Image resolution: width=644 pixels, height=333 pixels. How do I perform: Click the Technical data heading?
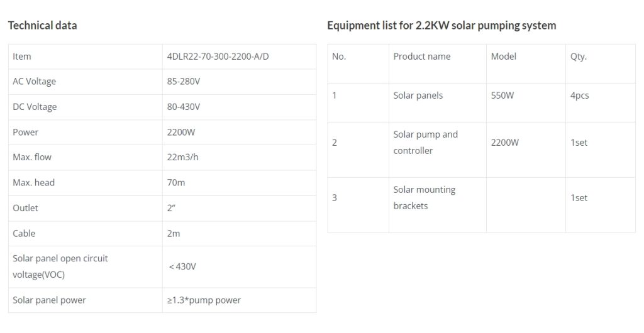click(42, 25)
